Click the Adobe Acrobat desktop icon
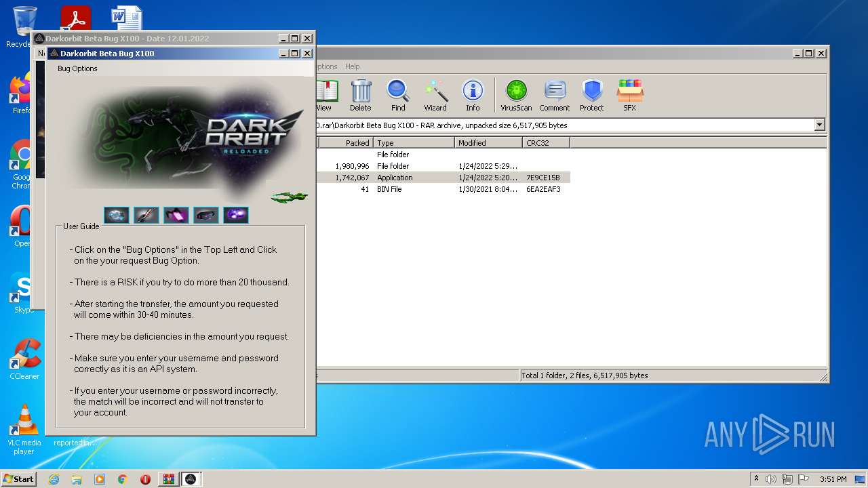 coord(75,19)
